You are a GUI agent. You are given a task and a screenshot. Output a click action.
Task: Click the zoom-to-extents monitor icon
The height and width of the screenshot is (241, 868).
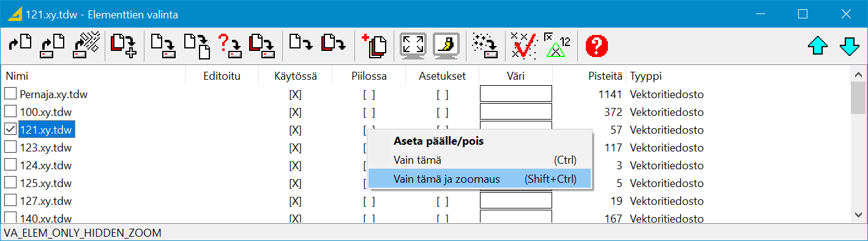413,45
